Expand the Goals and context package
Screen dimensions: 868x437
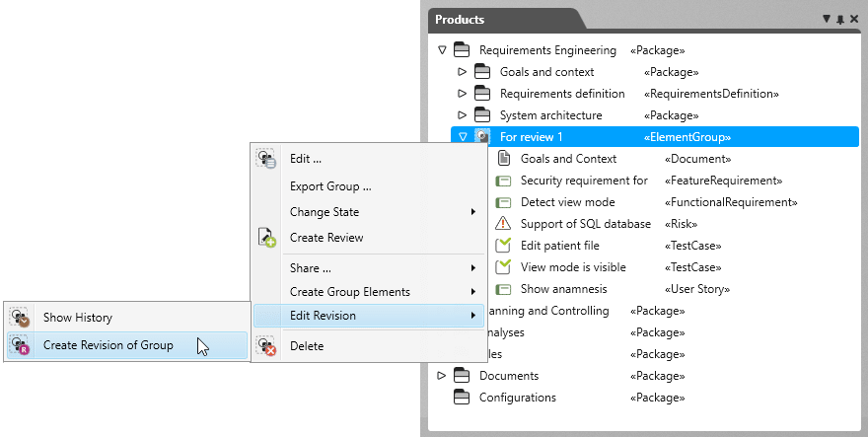[x=463, y=72]
